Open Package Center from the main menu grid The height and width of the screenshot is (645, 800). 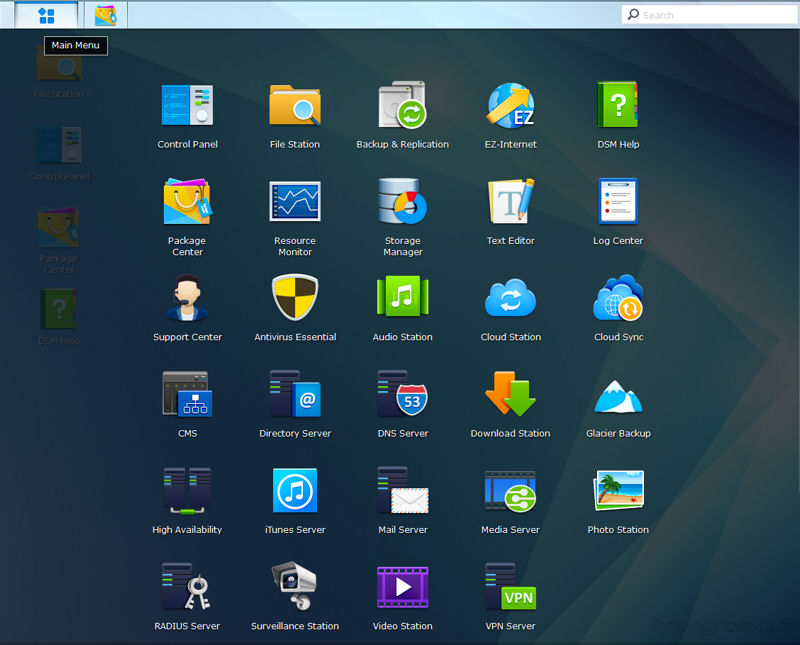click(x=187, y=217)
